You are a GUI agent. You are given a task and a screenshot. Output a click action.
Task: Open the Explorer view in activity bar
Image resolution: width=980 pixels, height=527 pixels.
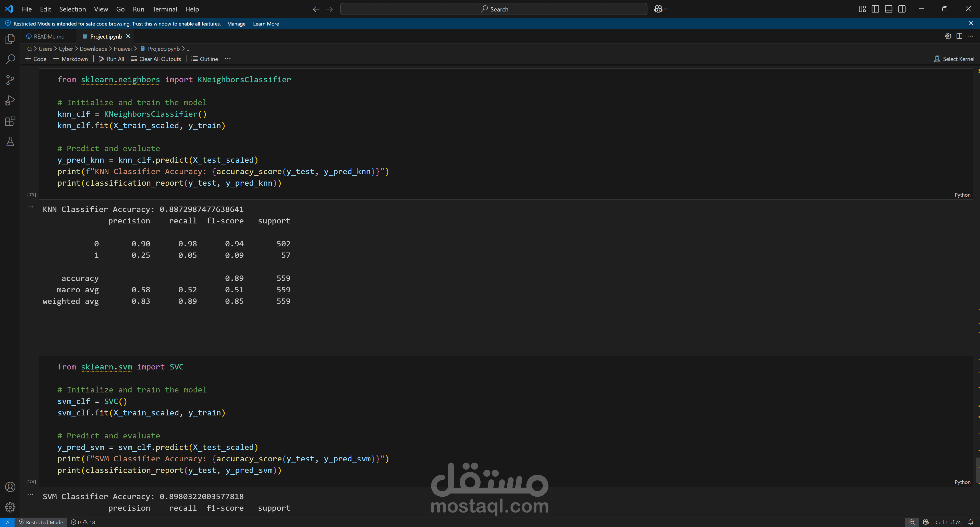10,39
